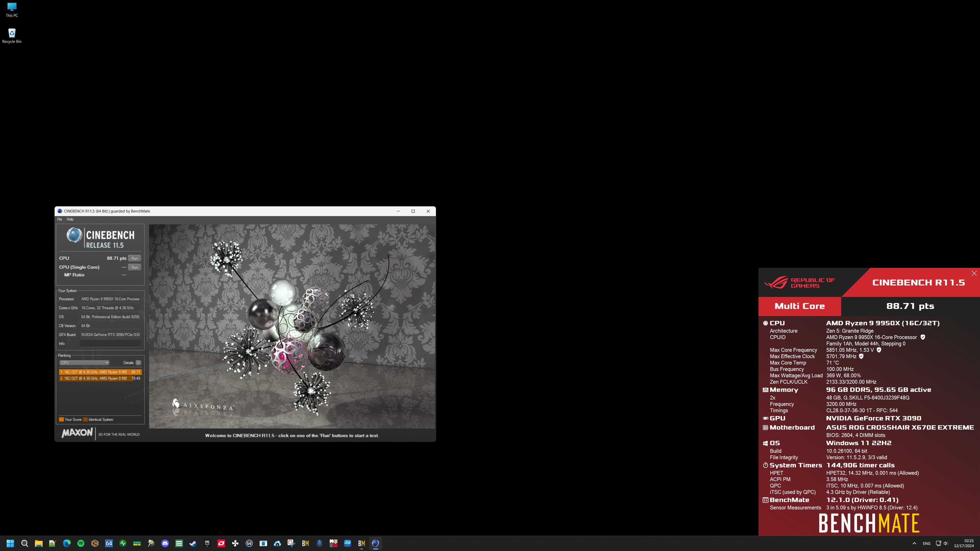Click the Max Effective Clock shield icon
This screenshot has height=551, width=980.
tap(861, 356)
